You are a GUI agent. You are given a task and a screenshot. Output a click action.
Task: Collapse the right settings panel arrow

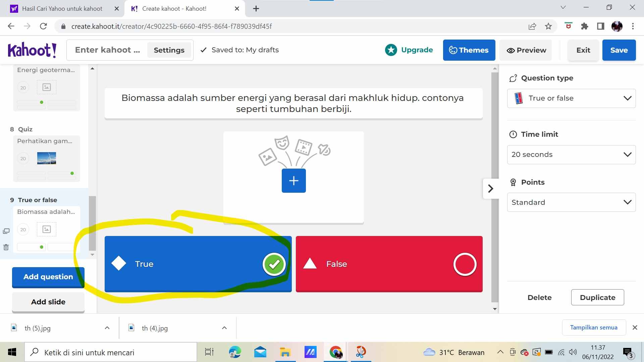click(491, 188)
